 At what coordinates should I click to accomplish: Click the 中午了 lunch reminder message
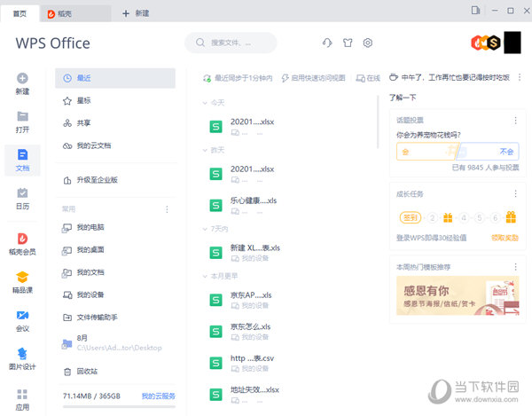450,78
